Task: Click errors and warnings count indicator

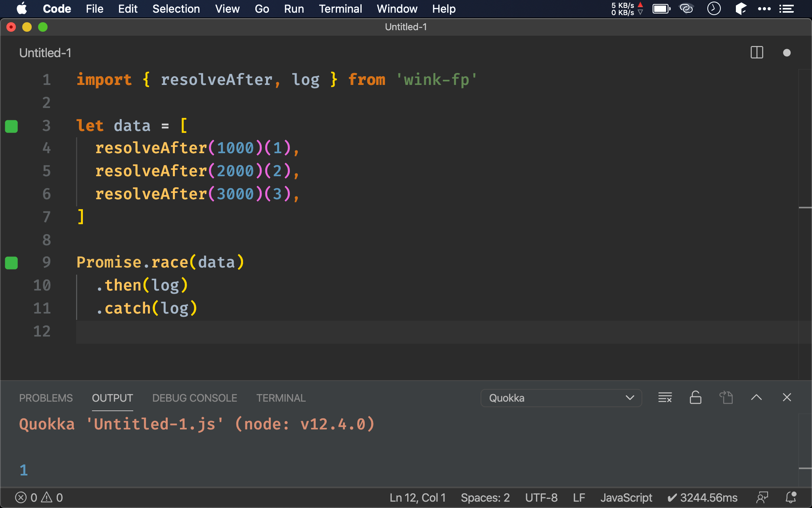Action: point(39,497)
